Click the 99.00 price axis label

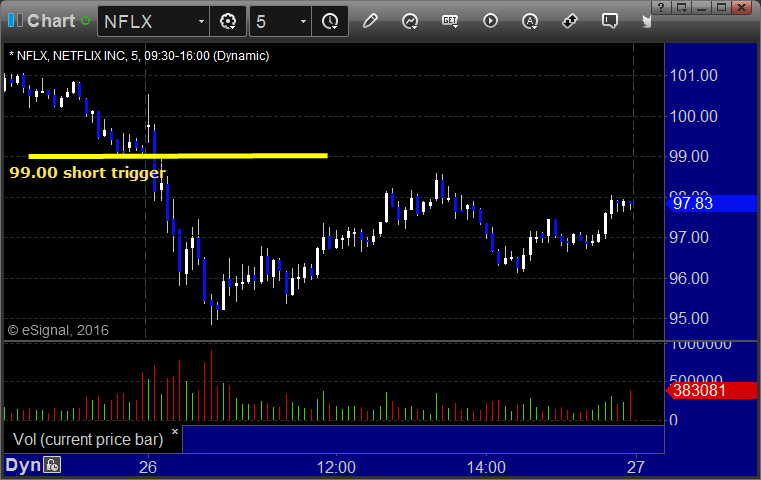(x=689, y=156)
